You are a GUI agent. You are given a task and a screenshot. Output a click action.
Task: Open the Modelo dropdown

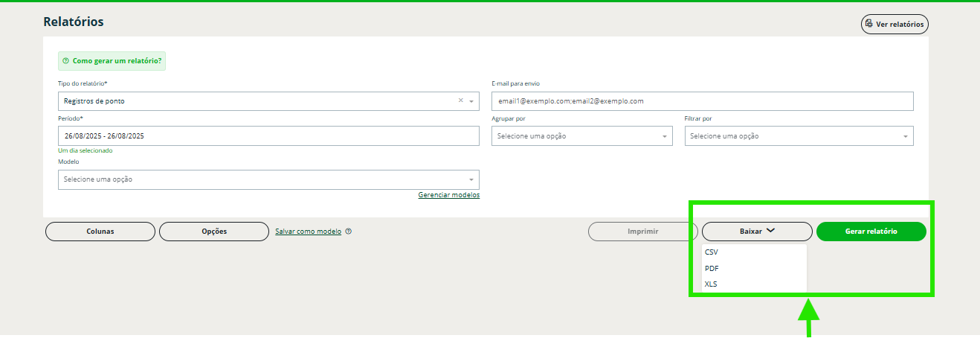coord(268,179)
